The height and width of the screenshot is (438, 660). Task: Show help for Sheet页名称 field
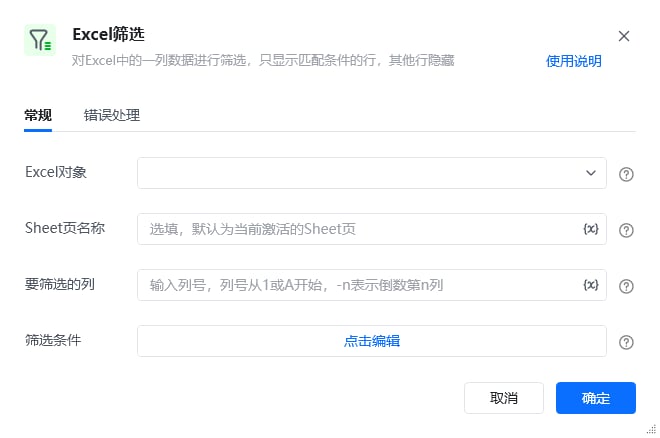coord(626,230)
